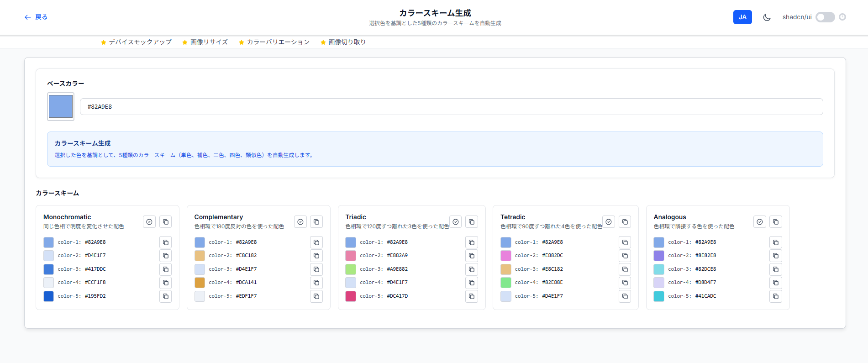868x363 pixels.
Task: Open デバイスモックアップ favorite link
Action: pyautogui.click(x=136, y=42)
